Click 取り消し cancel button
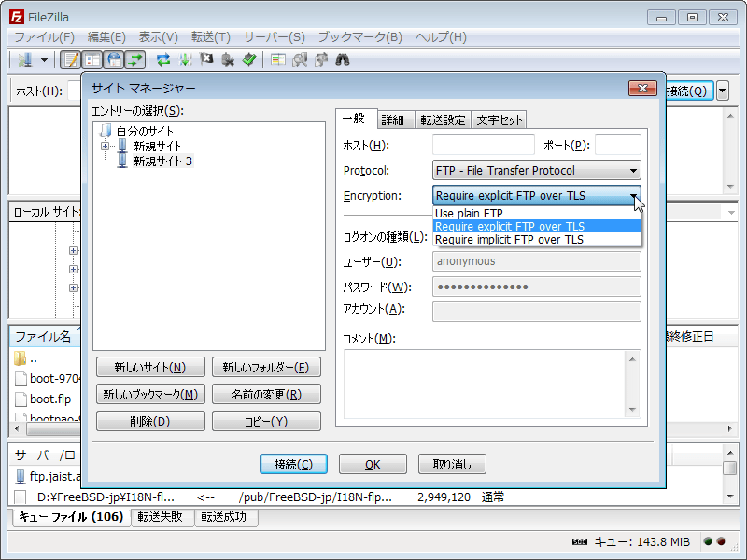747x560 pixels. click(452, 464)
